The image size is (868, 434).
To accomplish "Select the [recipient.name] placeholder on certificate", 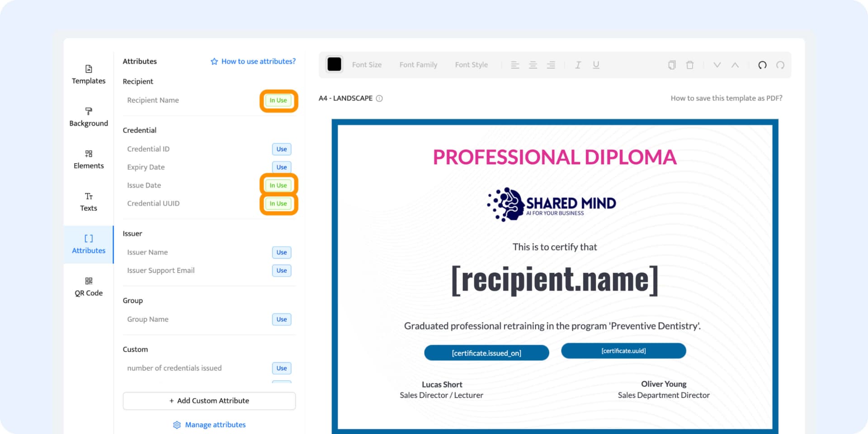I will click(x=555, y=280).
